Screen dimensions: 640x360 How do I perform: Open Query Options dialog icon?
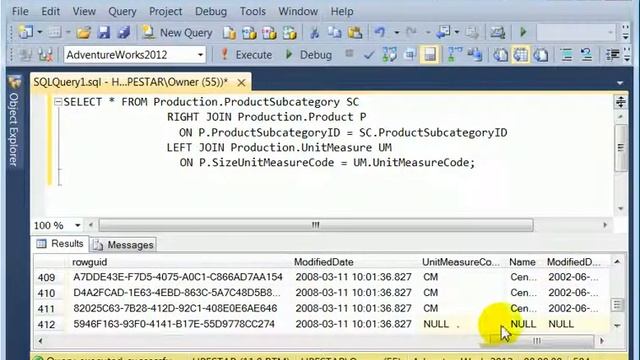(409, 55)
